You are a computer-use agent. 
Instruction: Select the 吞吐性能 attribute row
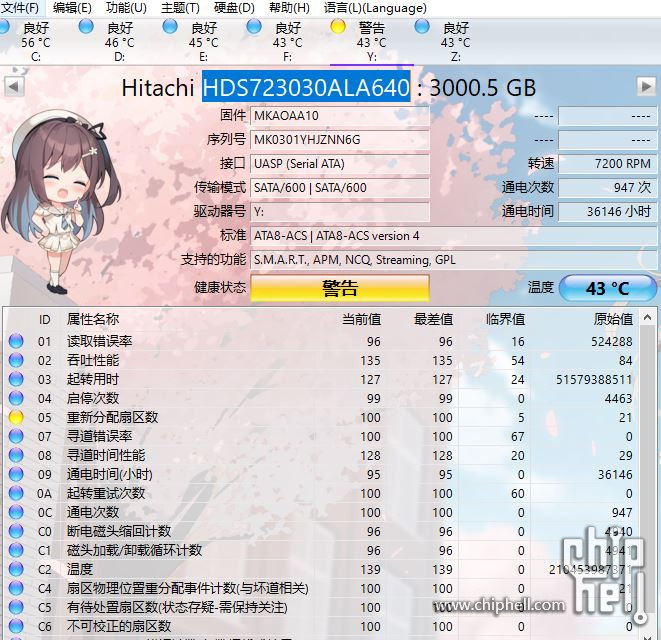point(320,360)
